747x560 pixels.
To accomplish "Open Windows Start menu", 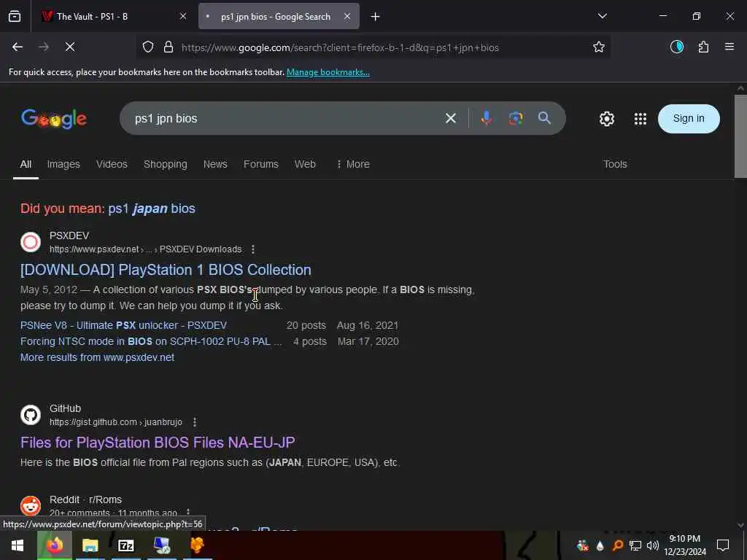I will tap(18, 545).
